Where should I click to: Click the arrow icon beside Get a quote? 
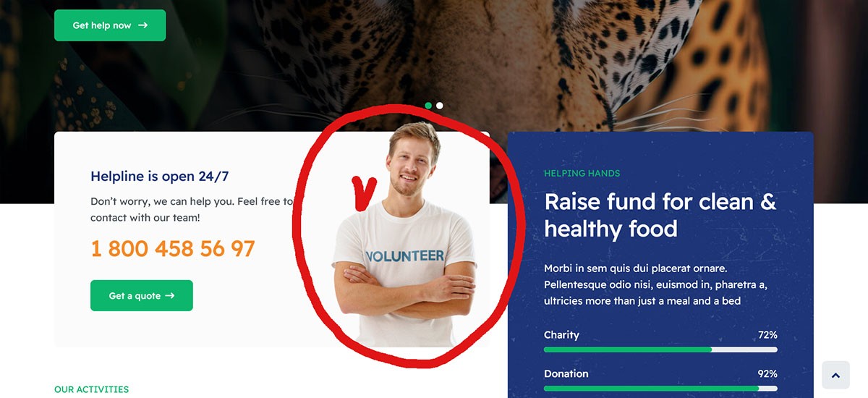170,295
